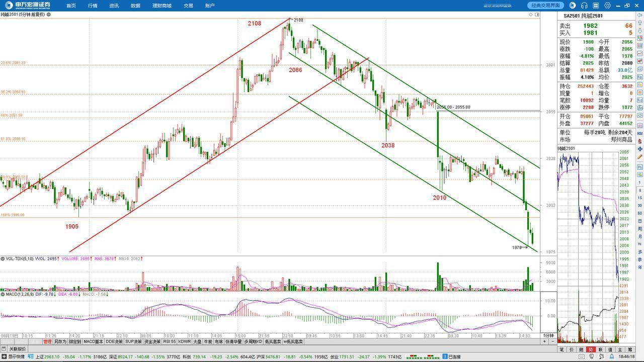Open the 账户 menu

pos(210,6)
